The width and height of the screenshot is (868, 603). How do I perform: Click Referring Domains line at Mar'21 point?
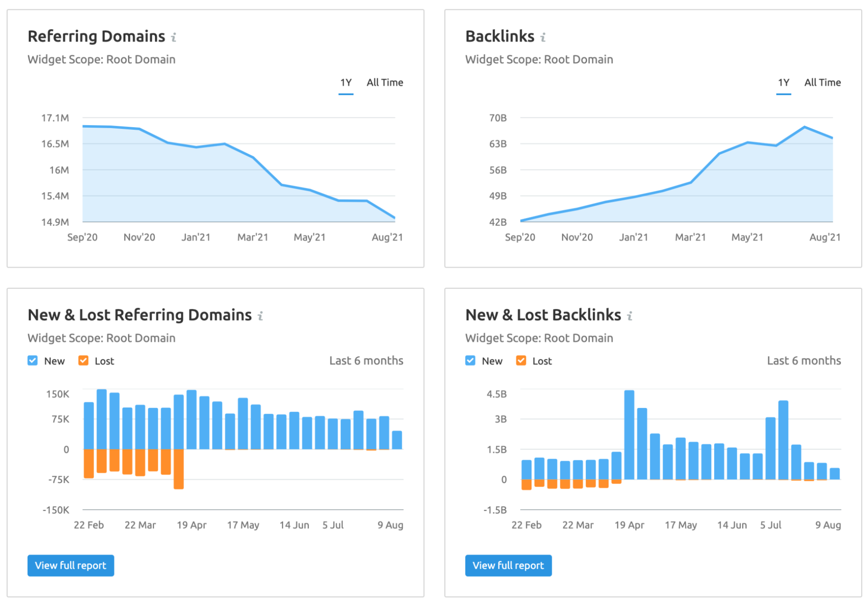click(253, 157)
